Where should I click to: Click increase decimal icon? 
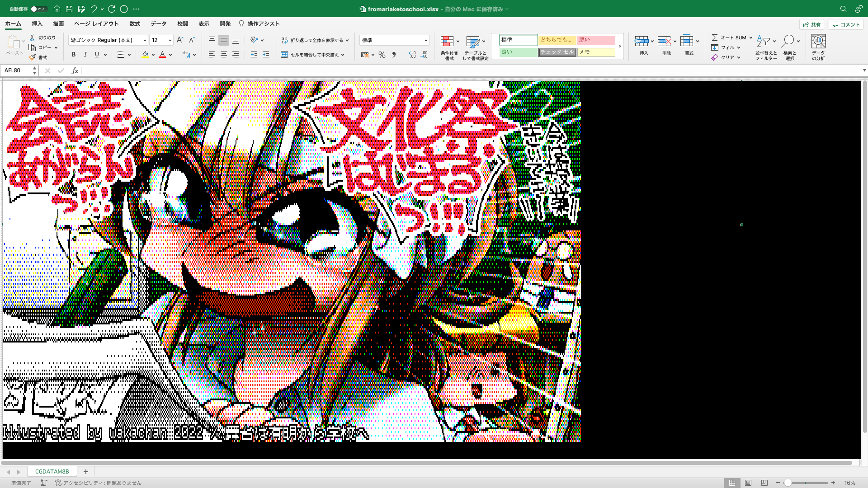pos(412,55)
